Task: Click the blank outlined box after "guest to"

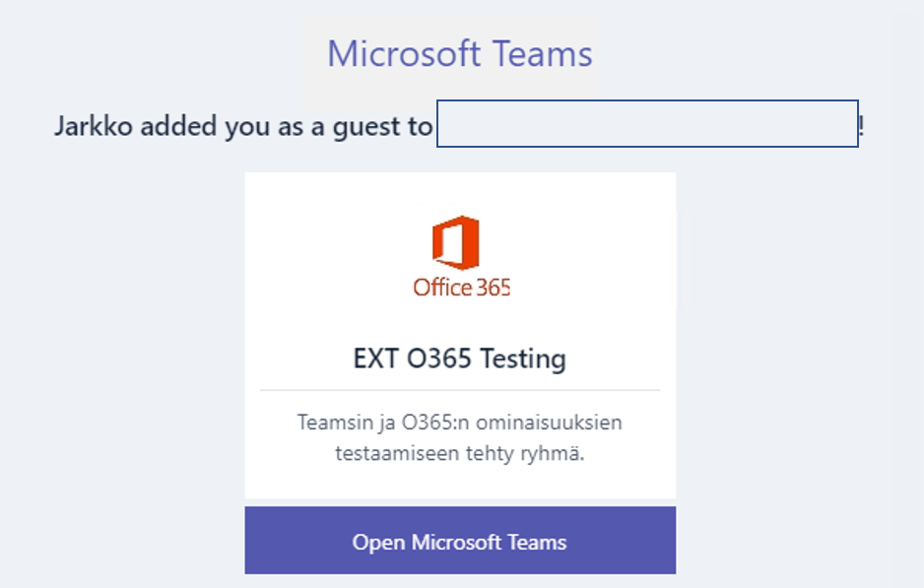Action: 647,124
